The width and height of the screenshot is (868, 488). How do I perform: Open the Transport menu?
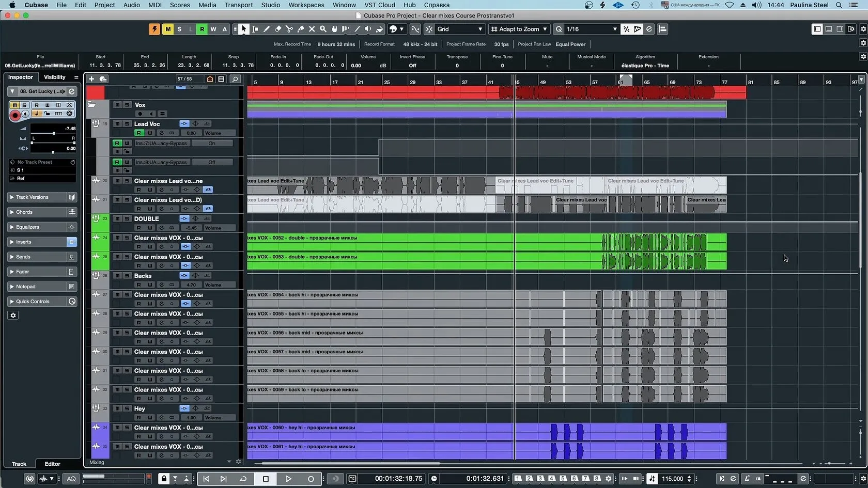(x=238, y=5)
